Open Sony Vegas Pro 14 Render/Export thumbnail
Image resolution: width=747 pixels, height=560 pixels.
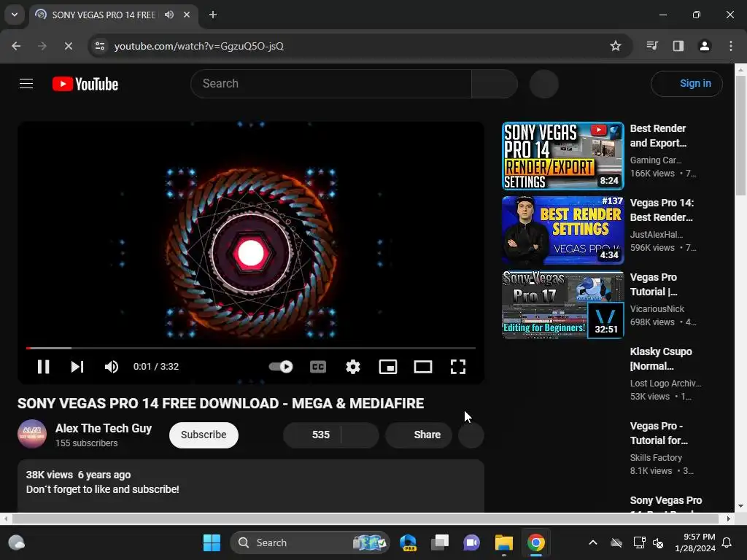tap(562, 156)
